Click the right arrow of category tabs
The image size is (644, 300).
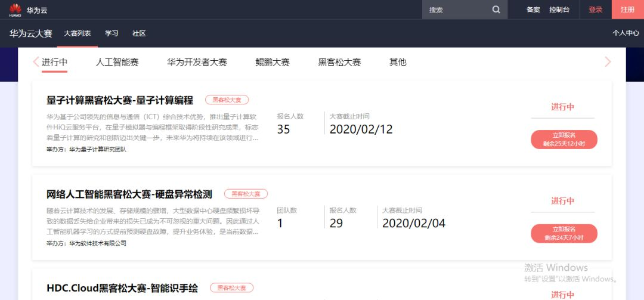pyautogui.click(x=608, y=61)
